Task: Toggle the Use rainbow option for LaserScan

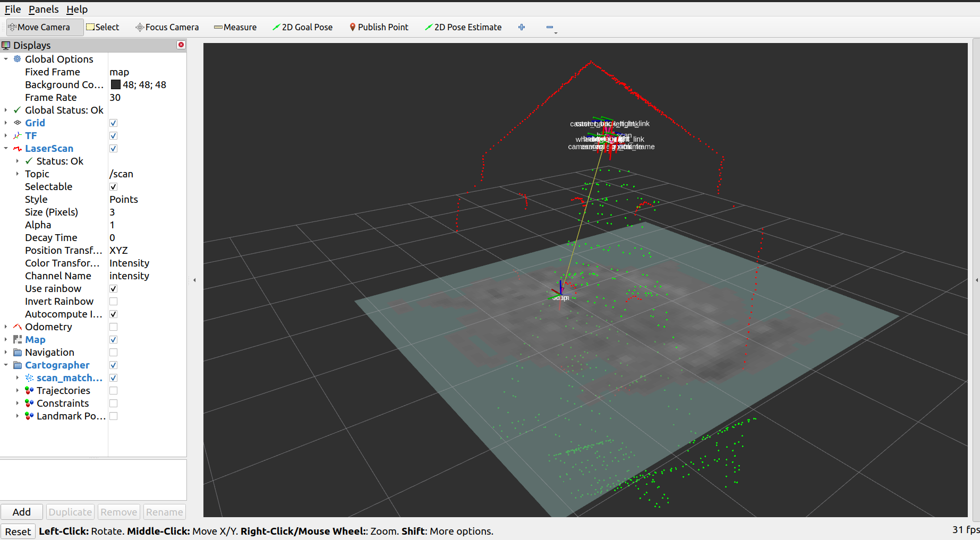Action: 113,288
